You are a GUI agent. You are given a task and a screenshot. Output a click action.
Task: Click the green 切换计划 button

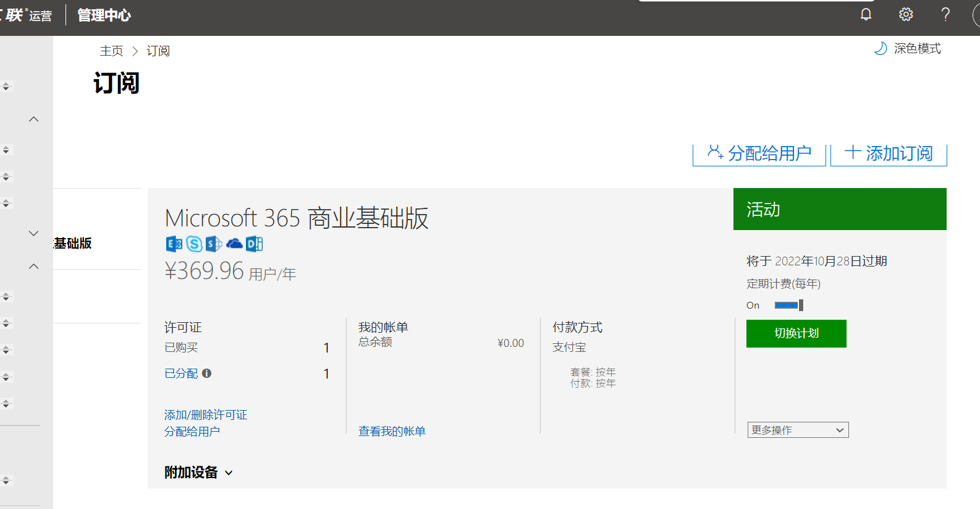[x=796, y=333]
